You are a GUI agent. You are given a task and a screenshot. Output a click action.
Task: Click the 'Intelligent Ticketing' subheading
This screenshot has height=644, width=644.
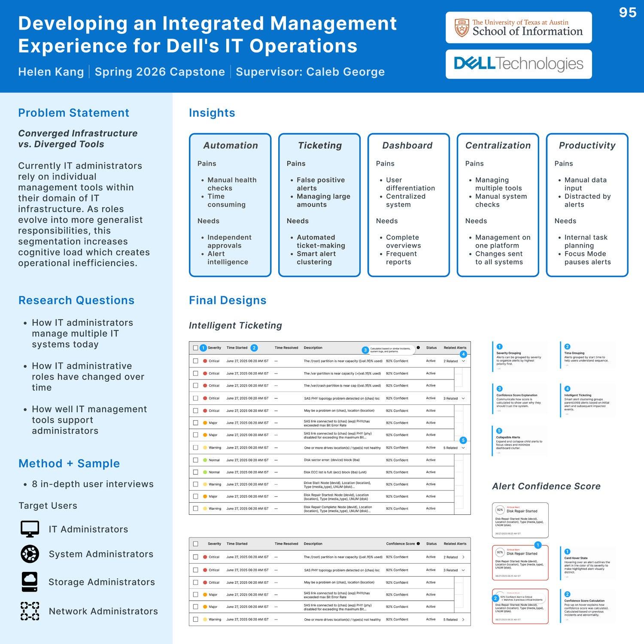point(235,325)
